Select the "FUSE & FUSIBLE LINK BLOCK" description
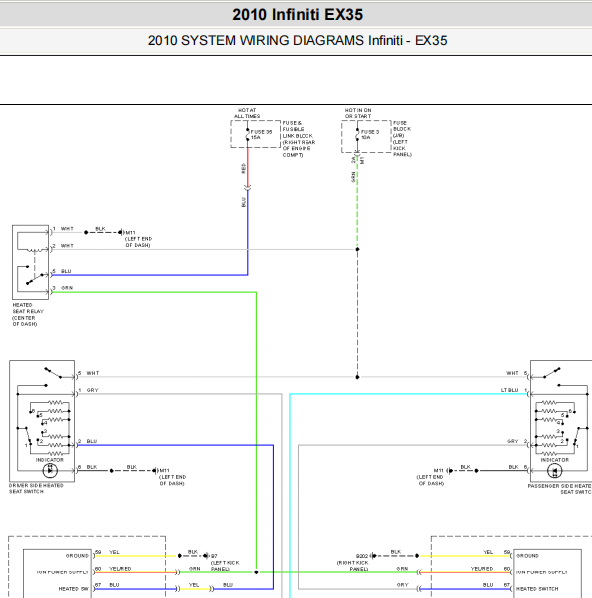This screenshot has width=592, height=598. (x=299, y=139)
